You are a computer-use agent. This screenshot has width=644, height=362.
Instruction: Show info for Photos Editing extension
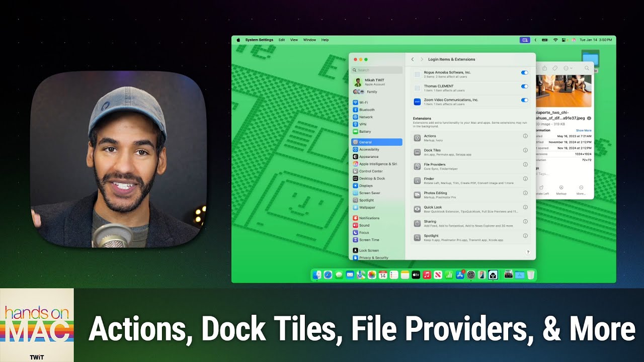pos(525,193)
